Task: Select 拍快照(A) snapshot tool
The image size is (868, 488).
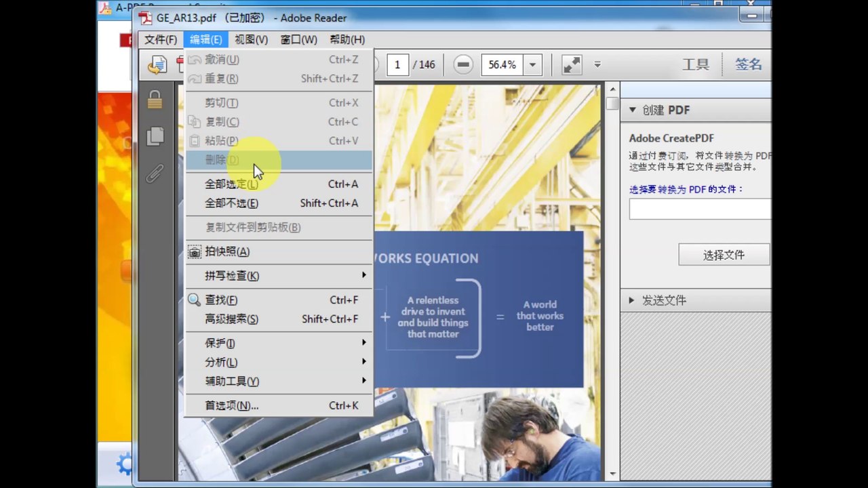Action: [279, 251]
